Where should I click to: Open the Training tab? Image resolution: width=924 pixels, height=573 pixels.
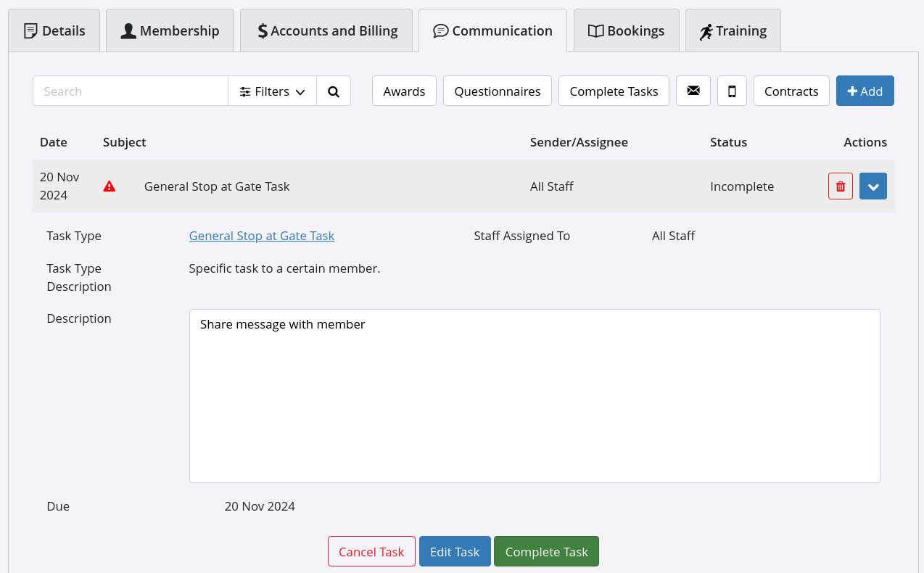[x=733, y=30]
